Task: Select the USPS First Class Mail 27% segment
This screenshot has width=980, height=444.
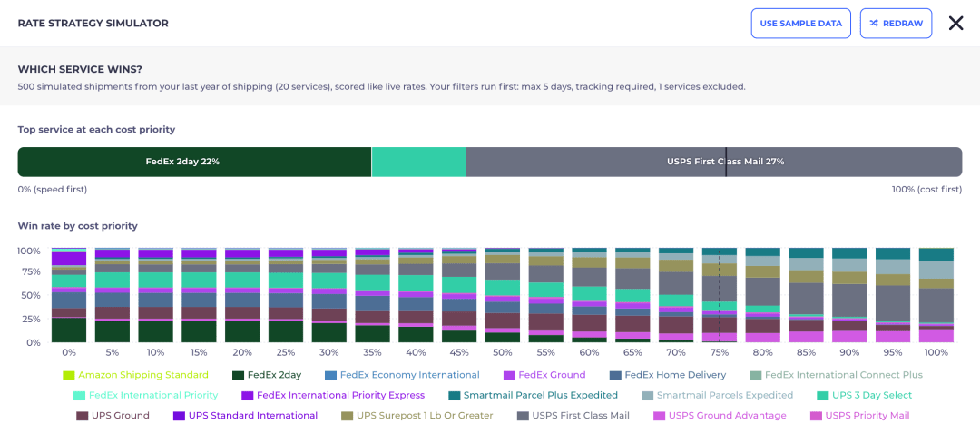Action: coord(714,162)
